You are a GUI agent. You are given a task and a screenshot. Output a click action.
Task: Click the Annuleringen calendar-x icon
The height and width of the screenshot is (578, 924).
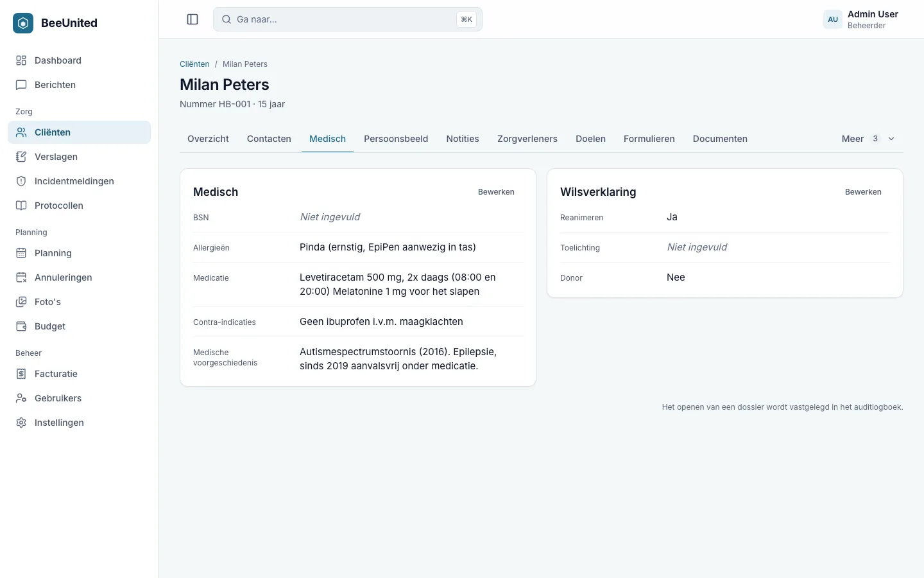(21, 277)
